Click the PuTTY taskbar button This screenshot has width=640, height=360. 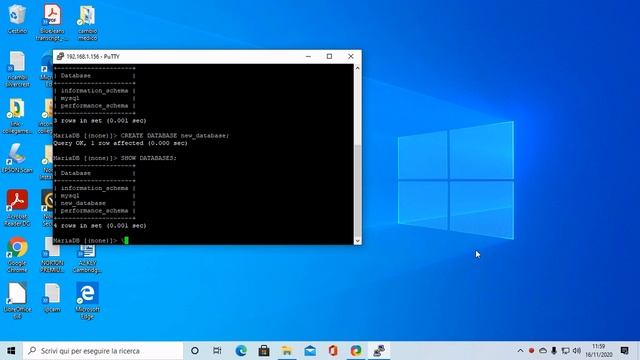[x=379, y=351]
